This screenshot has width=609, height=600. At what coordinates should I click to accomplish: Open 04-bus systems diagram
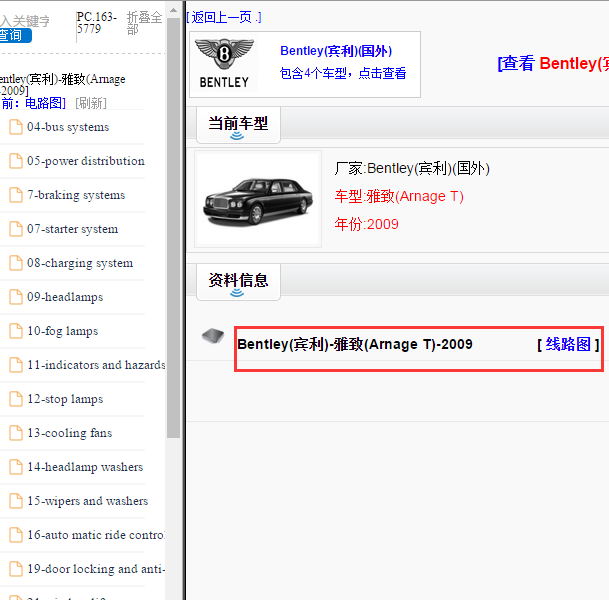tap(68, 127)
